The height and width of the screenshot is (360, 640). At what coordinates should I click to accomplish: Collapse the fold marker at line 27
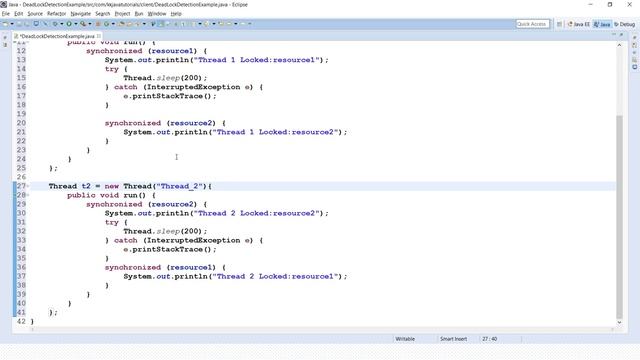click(x=28, y=186)
